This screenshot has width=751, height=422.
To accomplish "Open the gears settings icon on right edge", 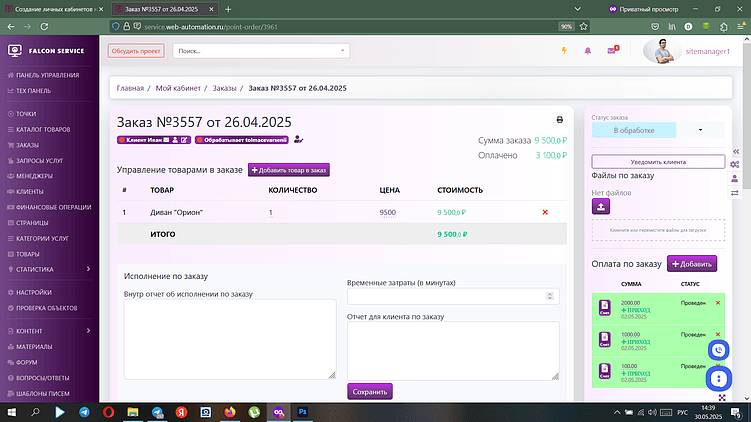I will point(735,164).
